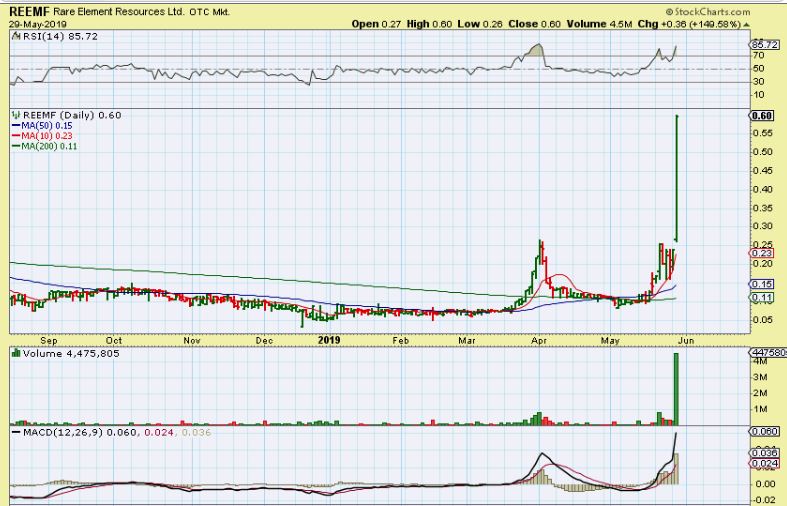Click the Jun month label on time axis
This screenshot has height=506, width=787.
point(686,340)
